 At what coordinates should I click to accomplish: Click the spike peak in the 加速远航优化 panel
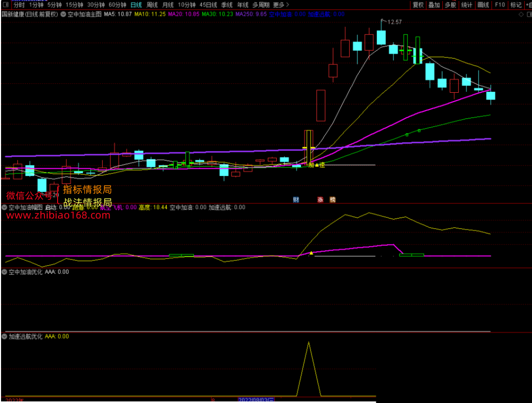click(x=309, y=343)
